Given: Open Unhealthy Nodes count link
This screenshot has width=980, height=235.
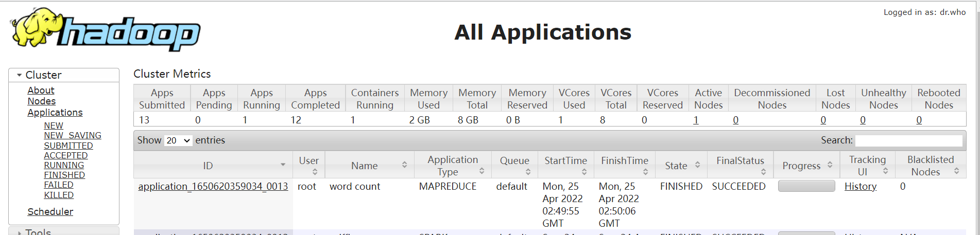Looking at the screenshot, I should [863, 120].
